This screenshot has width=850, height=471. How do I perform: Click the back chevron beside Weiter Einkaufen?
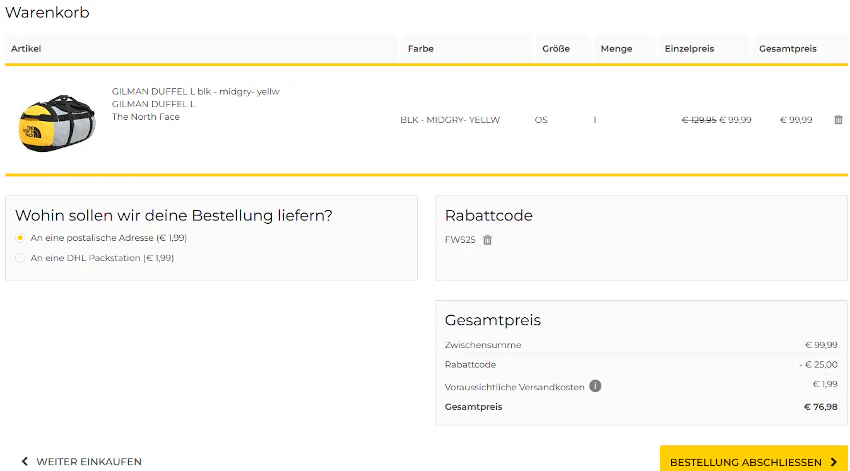click(24, 461)
